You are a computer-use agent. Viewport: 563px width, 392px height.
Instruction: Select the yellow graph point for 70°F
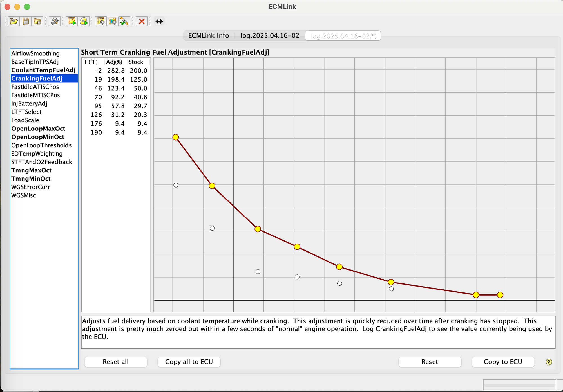tap(297, 247)
